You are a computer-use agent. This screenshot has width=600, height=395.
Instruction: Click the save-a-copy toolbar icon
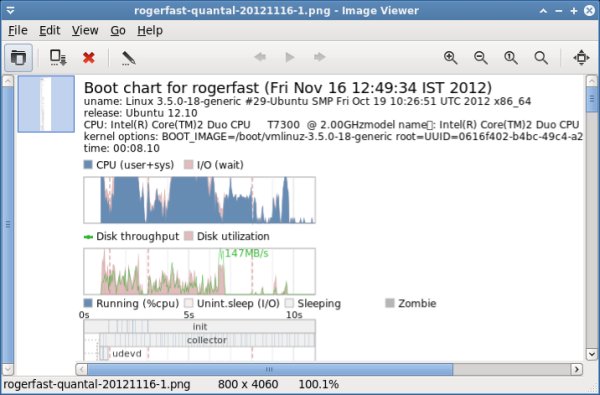point(58,58)
